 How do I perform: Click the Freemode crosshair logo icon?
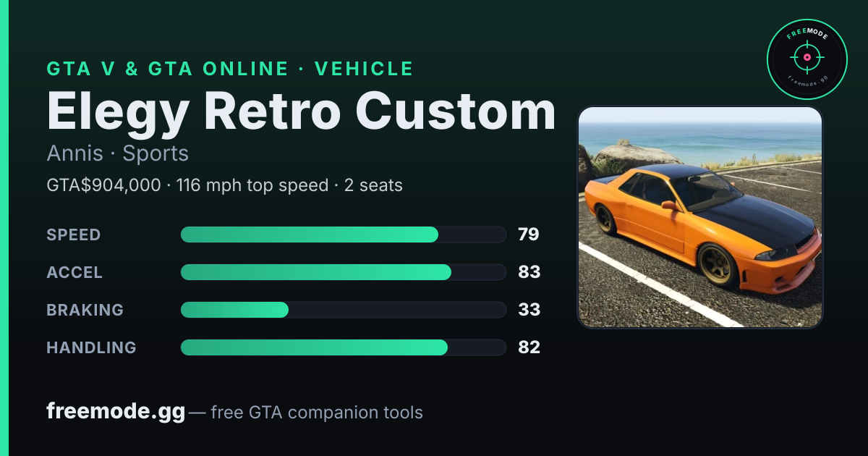tap(807, 59)
